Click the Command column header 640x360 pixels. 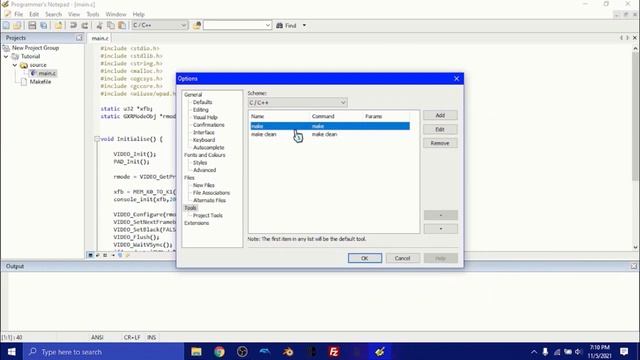click(x=337, y=116)
